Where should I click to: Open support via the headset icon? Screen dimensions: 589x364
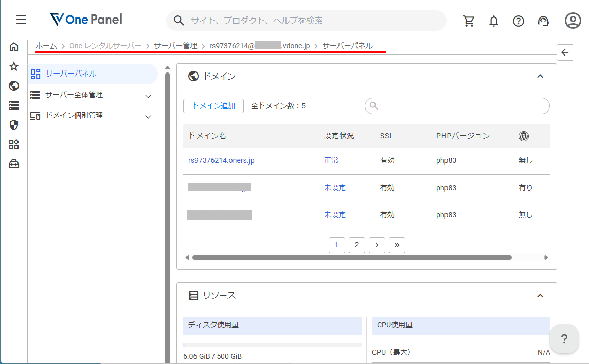tap(543, 21)
